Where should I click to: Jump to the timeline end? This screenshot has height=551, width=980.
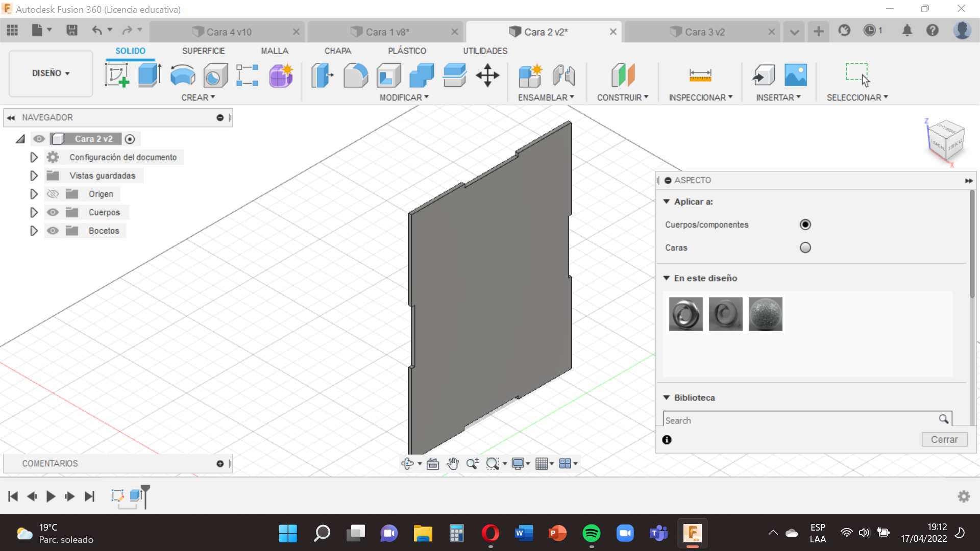coord(89,496)
